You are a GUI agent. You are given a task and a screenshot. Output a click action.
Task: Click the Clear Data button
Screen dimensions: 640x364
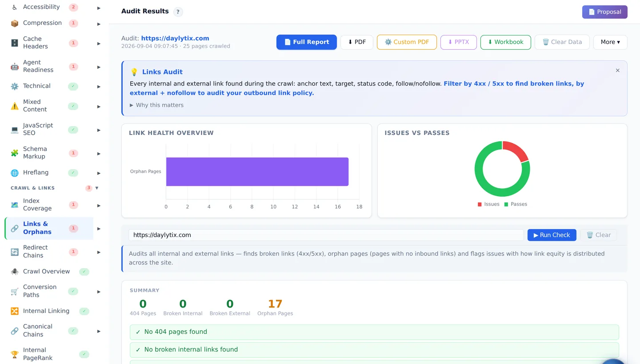tap(562, 42)
